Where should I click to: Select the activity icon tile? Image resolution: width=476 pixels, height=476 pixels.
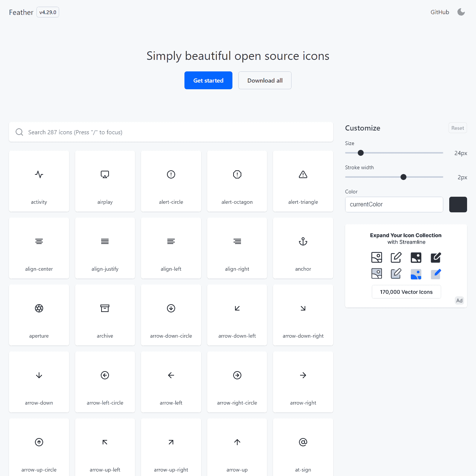click(39, 181)
